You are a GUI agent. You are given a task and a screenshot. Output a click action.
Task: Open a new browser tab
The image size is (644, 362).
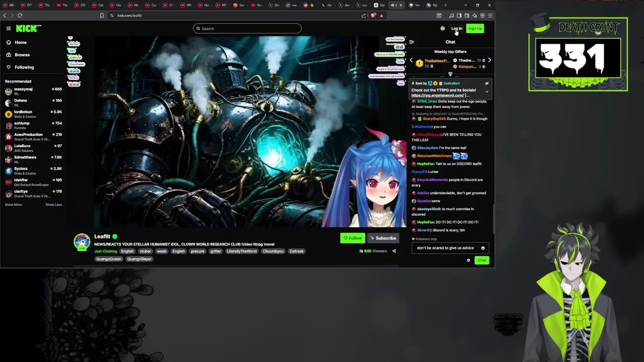[445, 5]
